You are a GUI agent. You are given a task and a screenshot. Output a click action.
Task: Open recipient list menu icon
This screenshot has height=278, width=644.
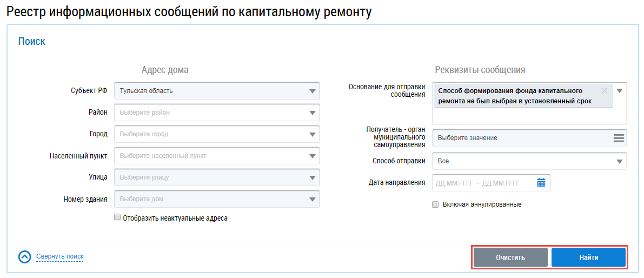click(619, 138)
